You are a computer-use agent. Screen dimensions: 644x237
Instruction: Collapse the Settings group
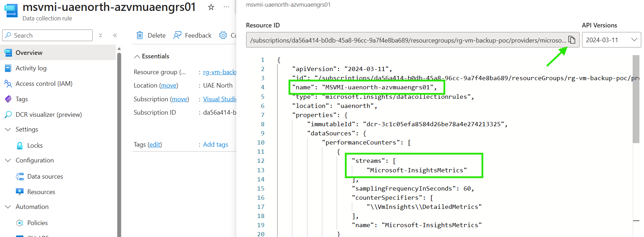pyautogui.click(x=8, y=129)
